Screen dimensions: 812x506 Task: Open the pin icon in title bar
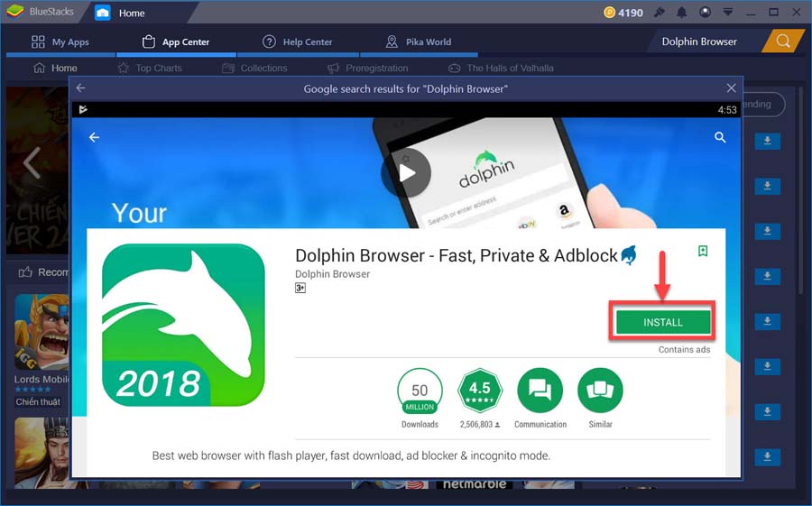click(x=660, y=12)
